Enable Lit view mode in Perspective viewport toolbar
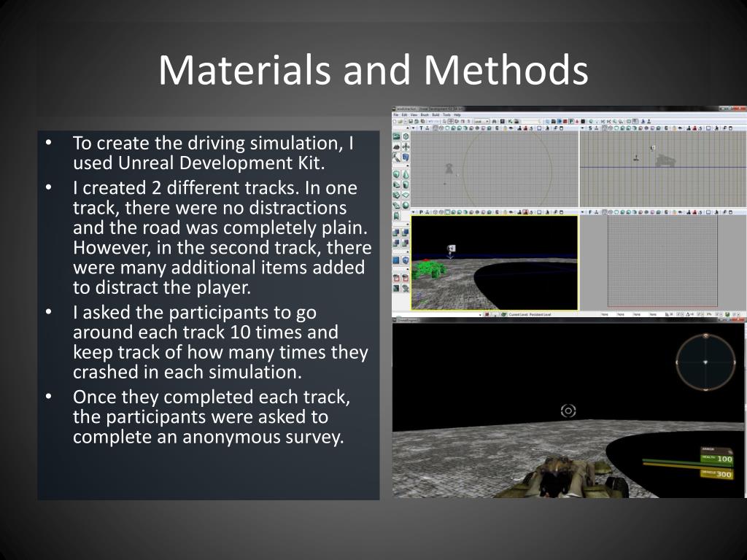Image resolution: width=747 pixels, height=560 pixels. (454, 212)
